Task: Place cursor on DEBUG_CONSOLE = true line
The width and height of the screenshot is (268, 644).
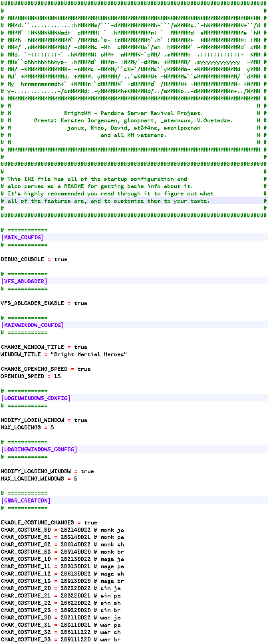Action: click(34, 259)
